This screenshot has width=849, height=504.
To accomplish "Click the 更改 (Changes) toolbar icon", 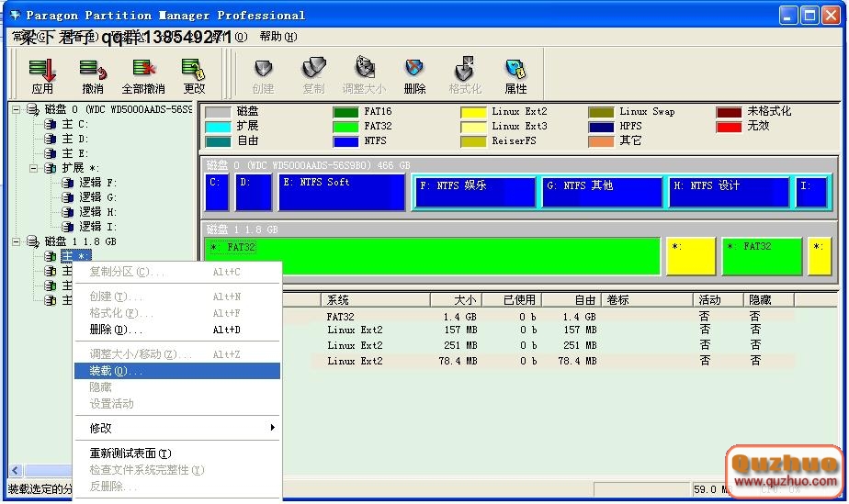I will click(x=194, y=75).
